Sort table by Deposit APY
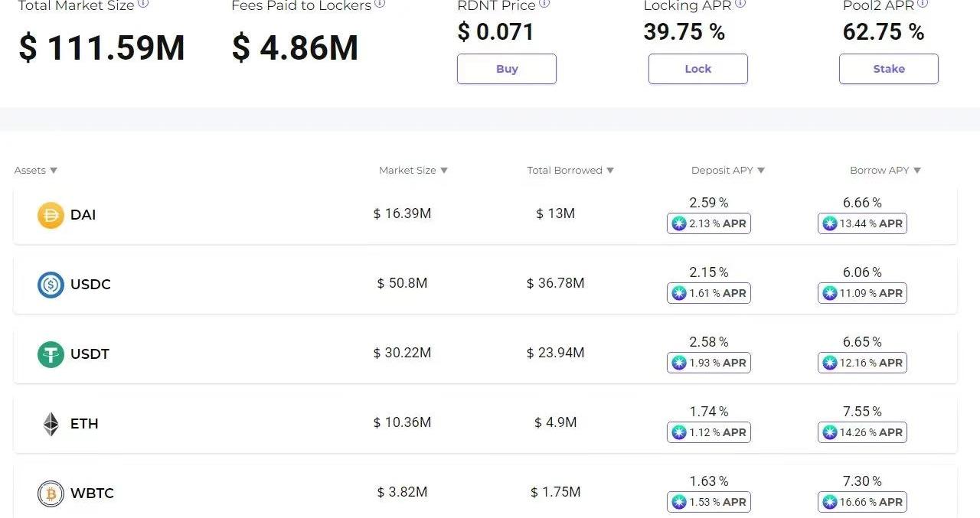Screen dimensions: 980x518 pos(761,171)
